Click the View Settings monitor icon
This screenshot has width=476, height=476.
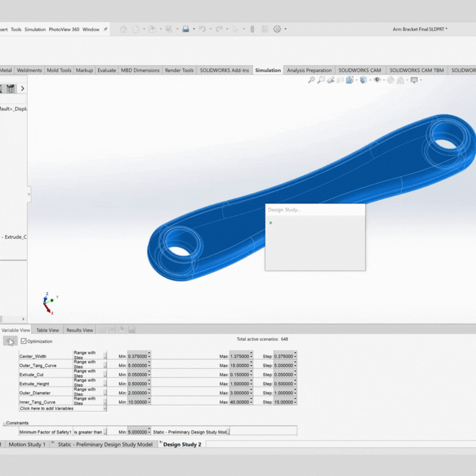tap(414, 80)
